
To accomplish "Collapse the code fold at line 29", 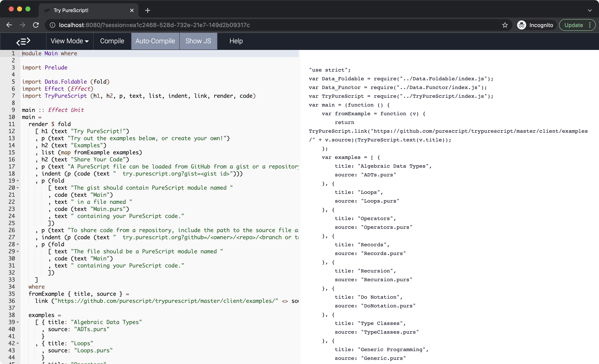I will coord(18,252).
